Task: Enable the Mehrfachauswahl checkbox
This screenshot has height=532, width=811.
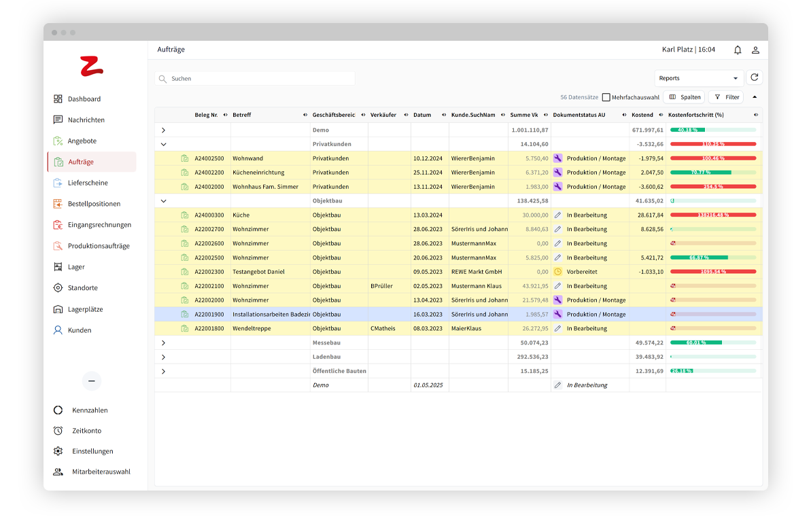Action: (x=606, y=97)
